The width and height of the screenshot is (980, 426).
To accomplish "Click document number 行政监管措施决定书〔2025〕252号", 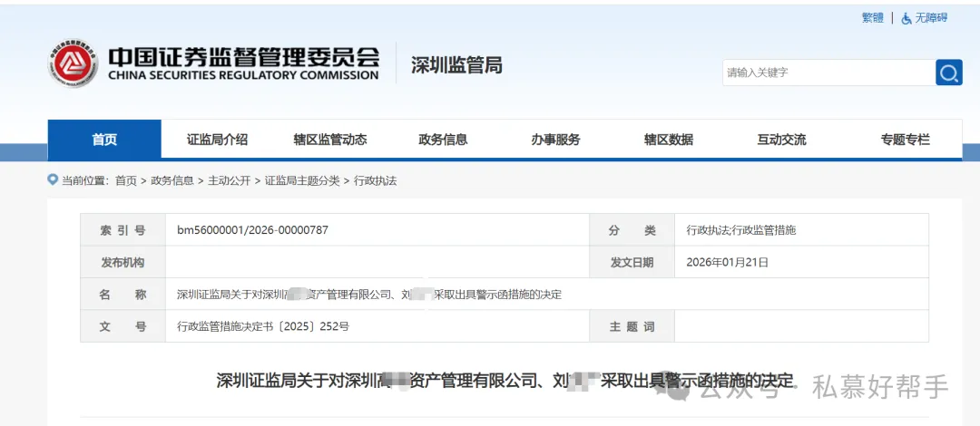I will pos(263,326).
